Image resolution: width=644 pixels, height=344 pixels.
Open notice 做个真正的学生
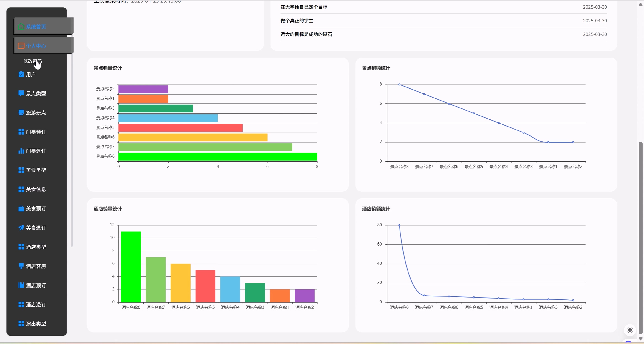pyautogui.click(x=296, y=21)
